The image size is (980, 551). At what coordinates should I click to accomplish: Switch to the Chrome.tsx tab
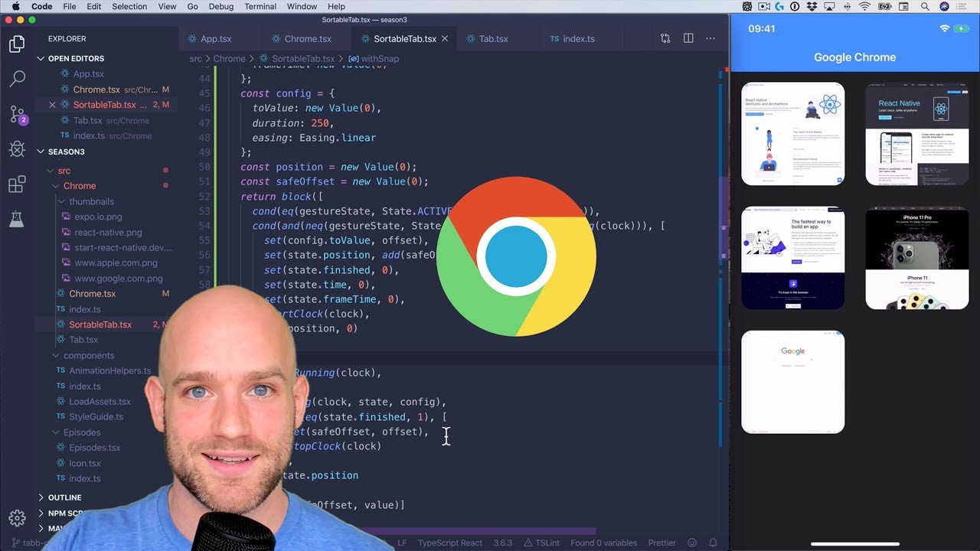pos(307,38)
